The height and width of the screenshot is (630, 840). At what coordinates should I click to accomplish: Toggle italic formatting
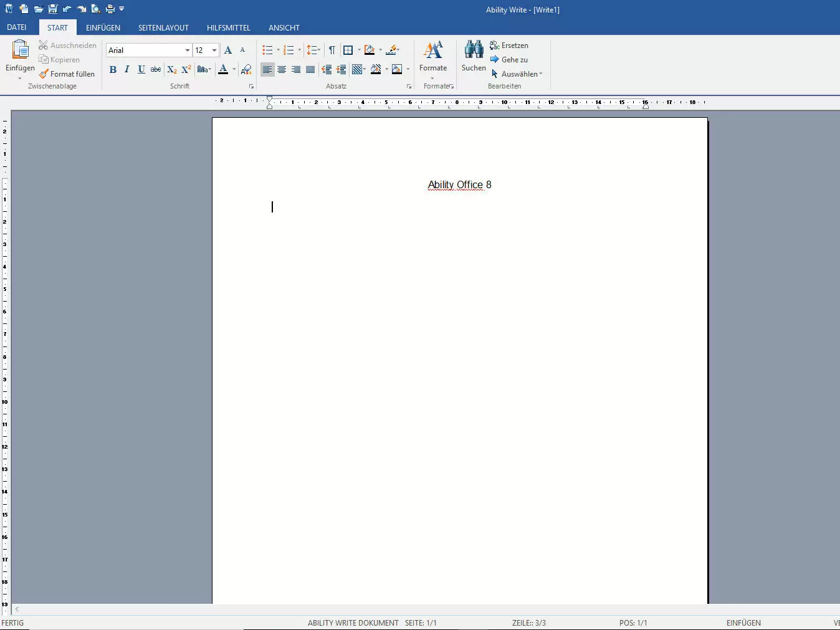(127, 69)
